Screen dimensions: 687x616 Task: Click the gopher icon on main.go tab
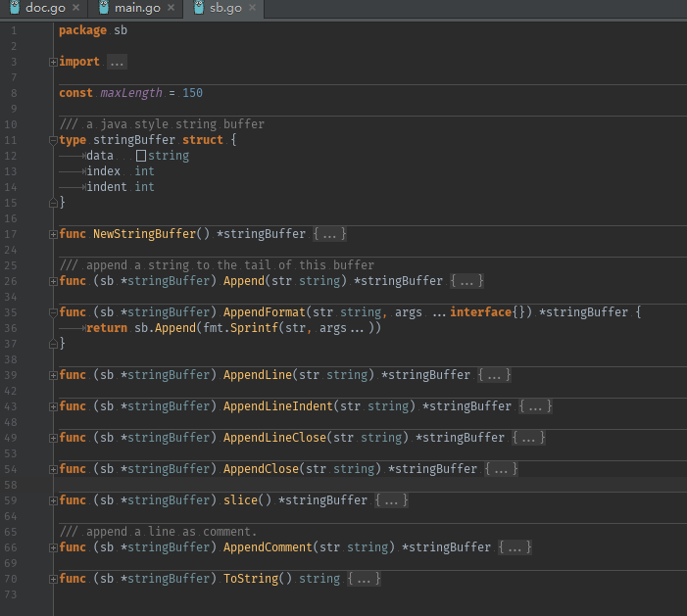click(104, 8)
